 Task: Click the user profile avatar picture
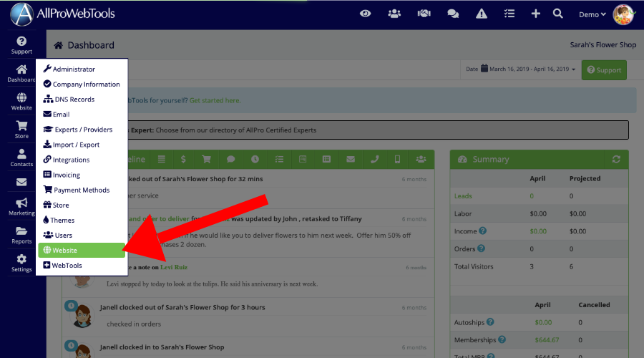(x=623, y=14)
